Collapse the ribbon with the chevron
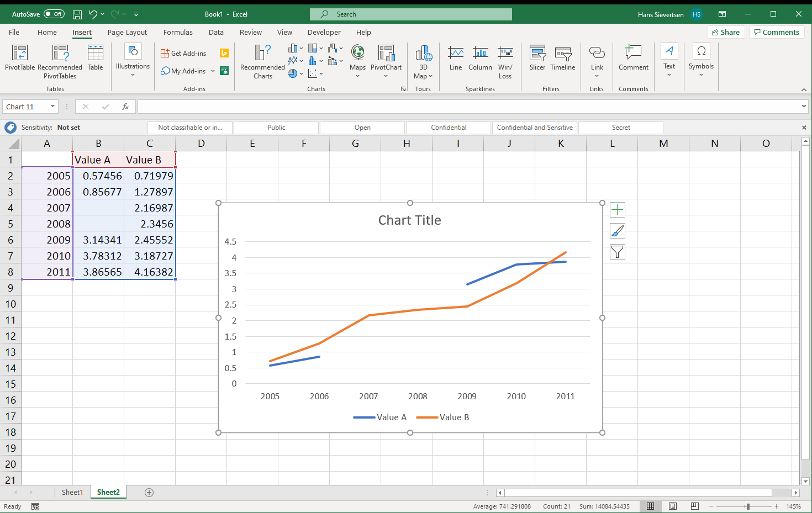812x513 pixels. point(804,89)
